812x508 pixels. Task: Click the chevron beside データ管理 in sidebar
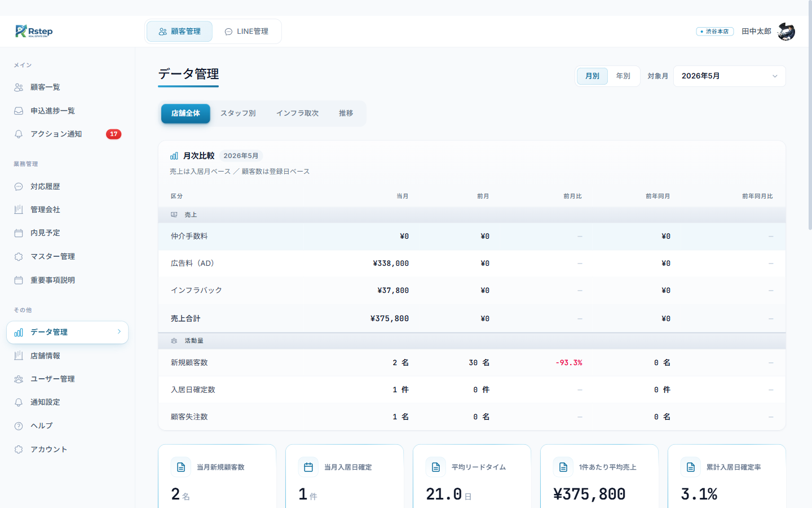(119, 332)
